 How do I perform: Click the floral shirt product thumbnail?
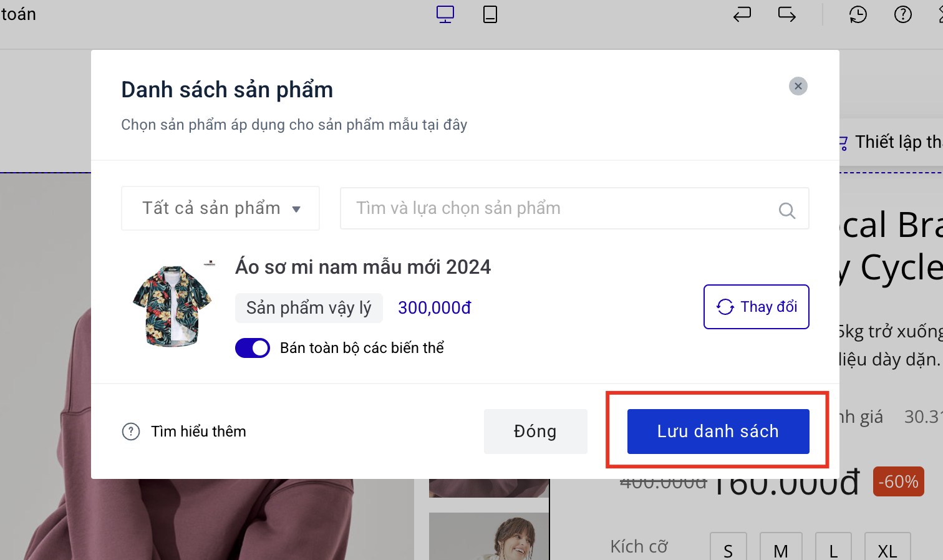172,306
